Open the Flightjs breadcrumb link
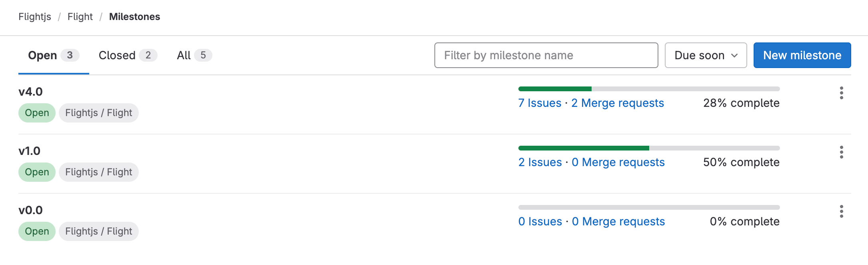Image resolution: width=868 pixels, height=265 pixels. coord(34,17)
